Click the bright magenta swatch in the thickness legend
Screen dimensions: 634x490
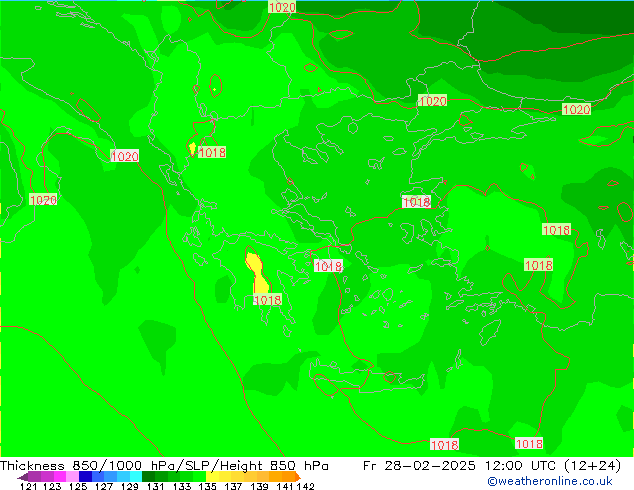pyautogui.click(x=60, y=476)
